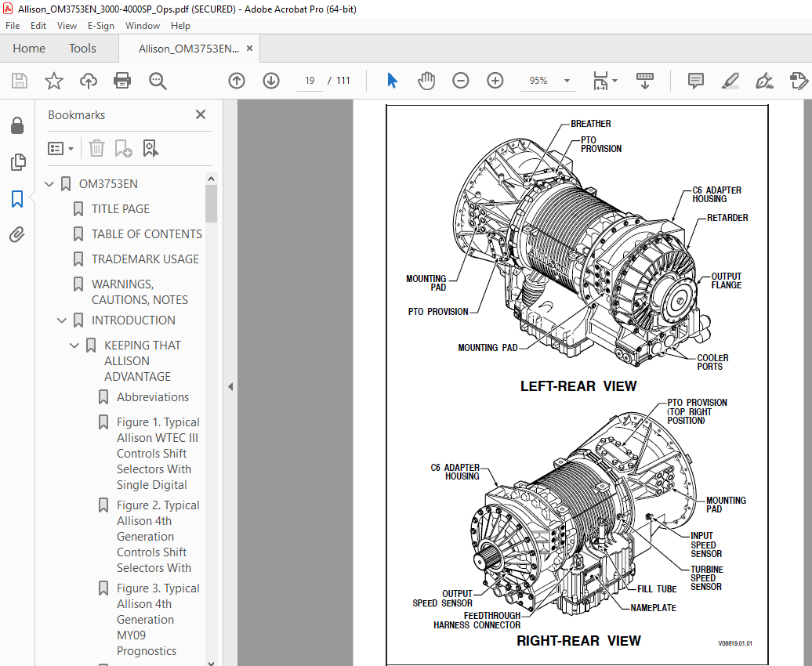Select the OM3753EN root bookmark
Screen dimensions: 812x666
(108, 184)
